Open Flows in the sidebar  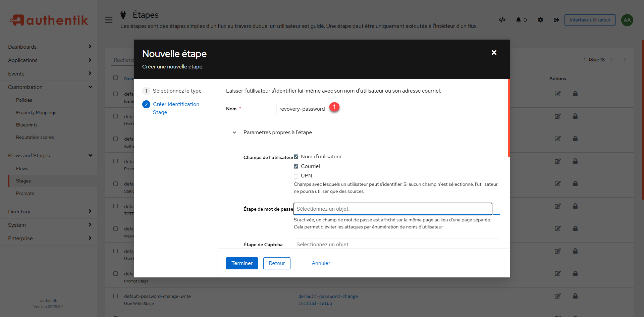pyautogui.click(x=22, y=168)
